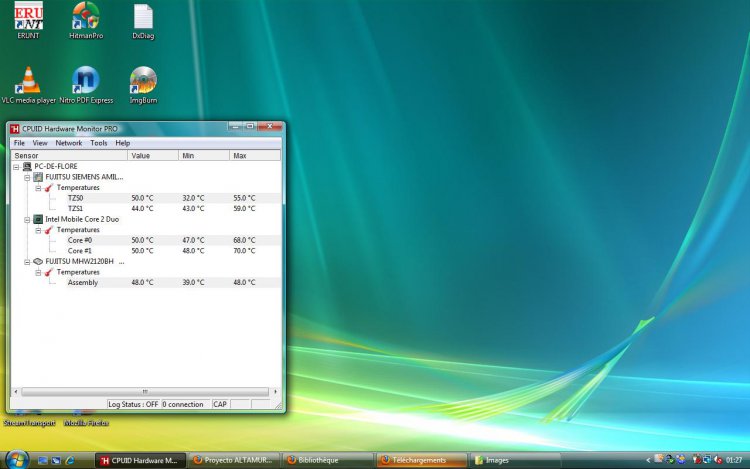Open the ERUNT desktop shortcut

(28, 20)
